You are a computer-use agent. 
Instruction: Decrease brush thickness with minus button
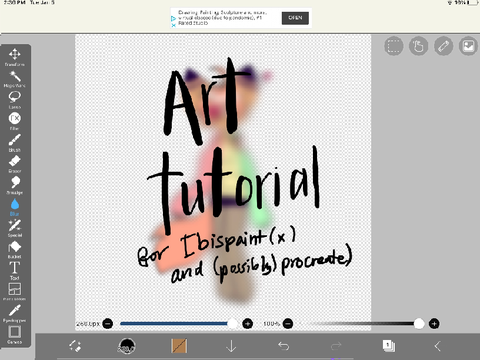(108, 323)
